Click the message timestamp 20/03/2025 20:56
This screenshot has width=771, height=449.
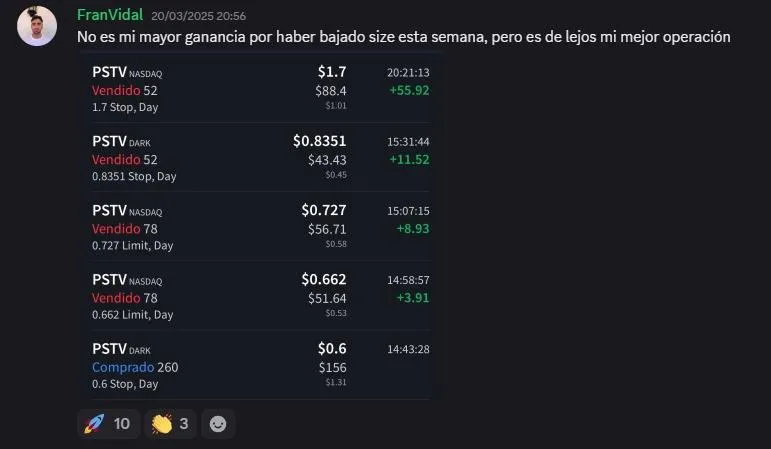click(199, 16)
